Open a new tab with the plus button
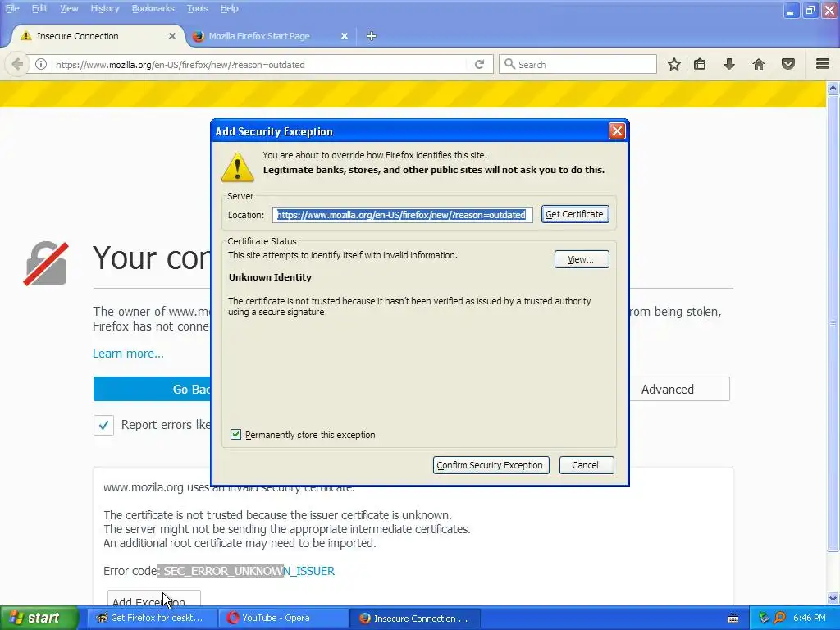The image size is (840, 630). coord(372,36)
